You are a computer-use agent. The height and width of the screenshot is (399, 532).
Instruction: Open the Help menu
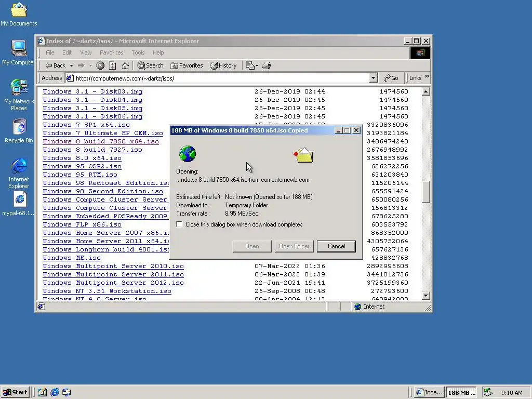tap(158, 52)
